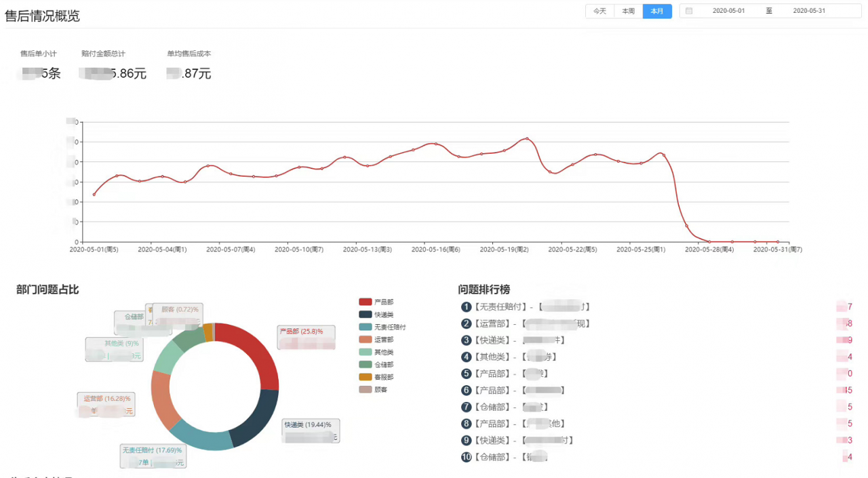Click the rank 7 仓储部 badge icon

[x=466, y=407]
